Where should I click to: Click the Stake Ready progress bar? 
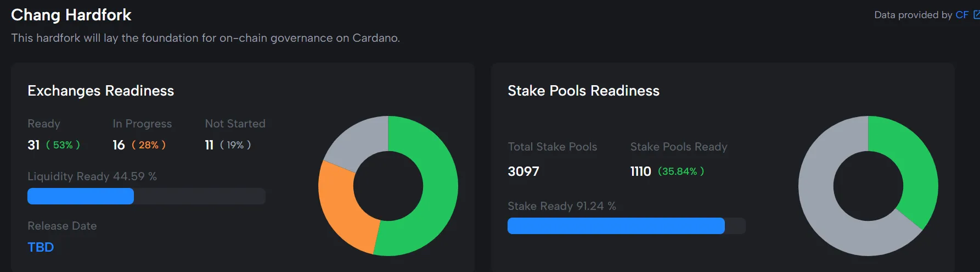click(626, 226)
